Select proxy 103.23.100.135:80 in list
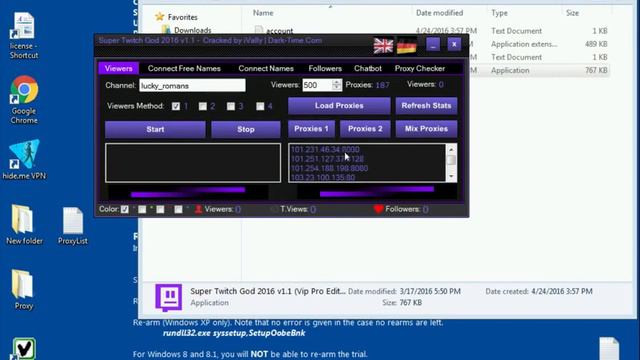The height and width of the screenshot is (360, 640). pos(323,177)
